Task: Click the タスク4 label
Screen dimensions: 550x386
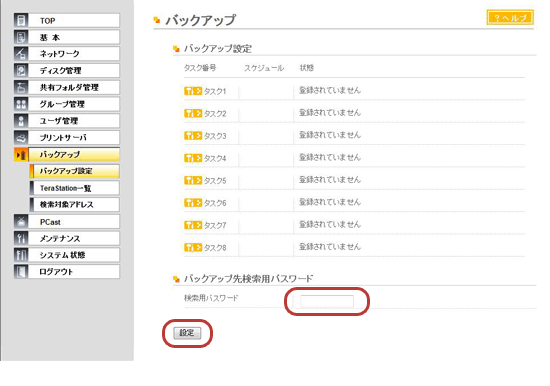Action: [215, 159]
